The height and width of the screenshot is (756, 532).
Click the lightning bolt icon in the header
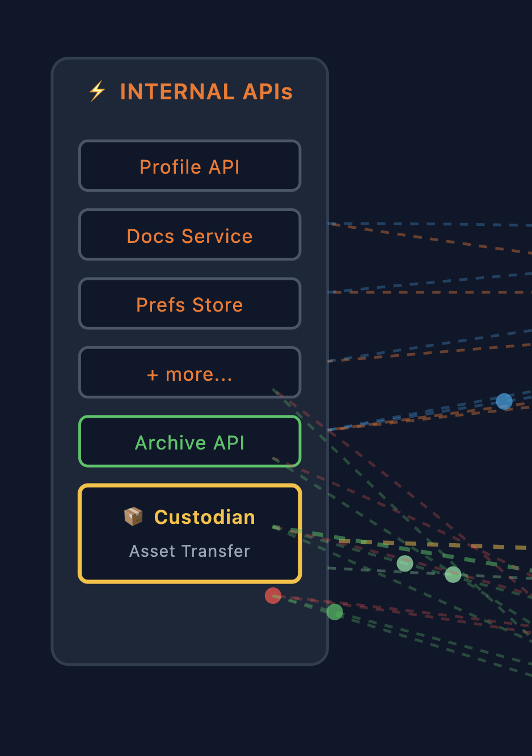pos(98,91)
